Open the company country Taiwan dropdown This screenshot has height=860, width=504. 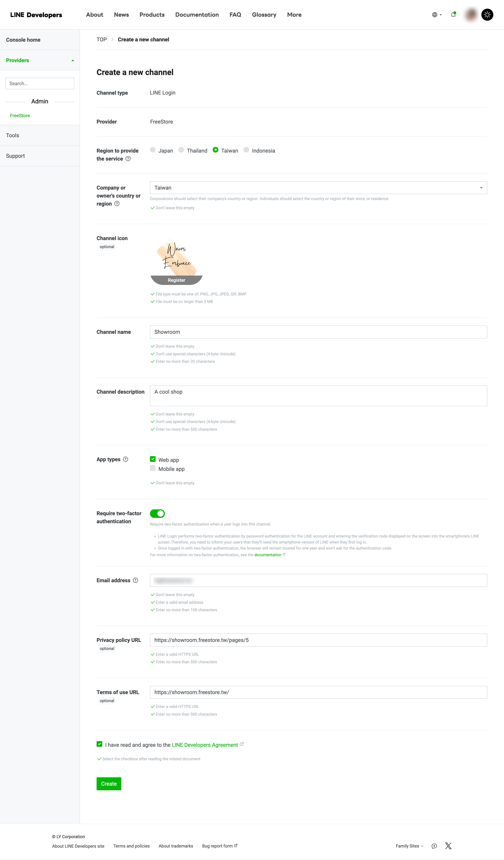coord(318,188)
